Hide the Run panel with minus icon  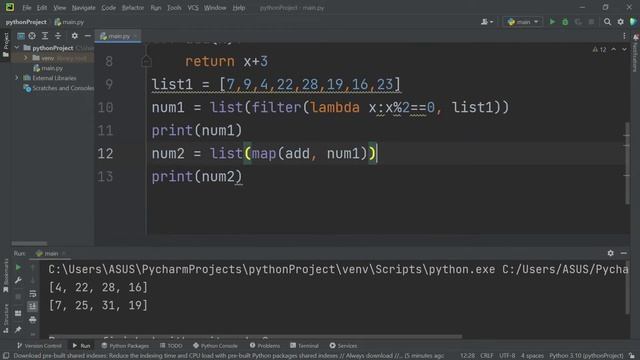pyautogui.click(x=624, y=253)
